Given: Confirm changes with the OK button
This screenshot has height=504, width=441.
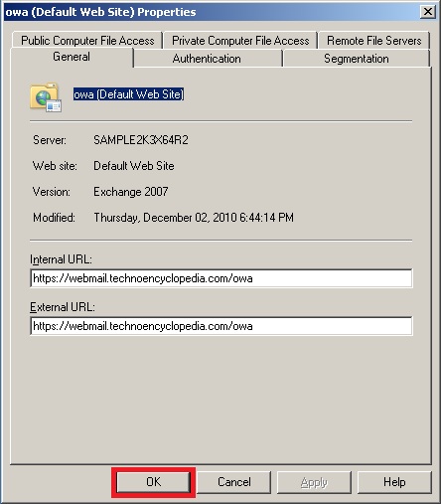Looking at the screenshot, I should [x=154, y=482].
